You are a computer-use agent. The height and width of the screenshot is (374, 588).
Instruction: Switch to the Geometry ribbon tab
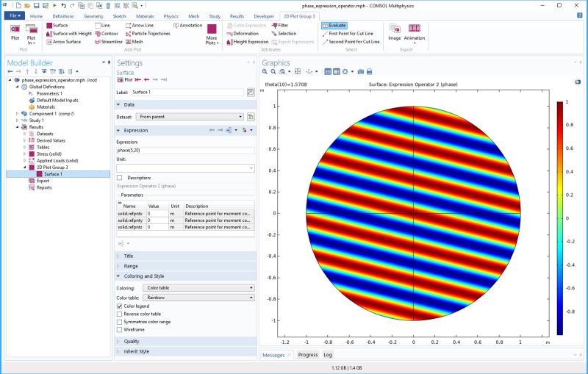94,16
